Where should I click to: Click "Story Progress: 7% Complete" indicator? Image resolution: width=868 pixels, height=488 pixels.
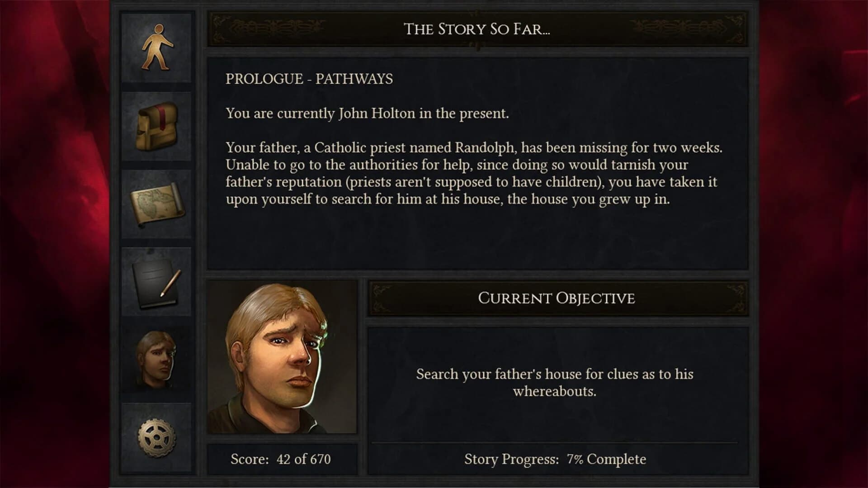coord(555,460)
